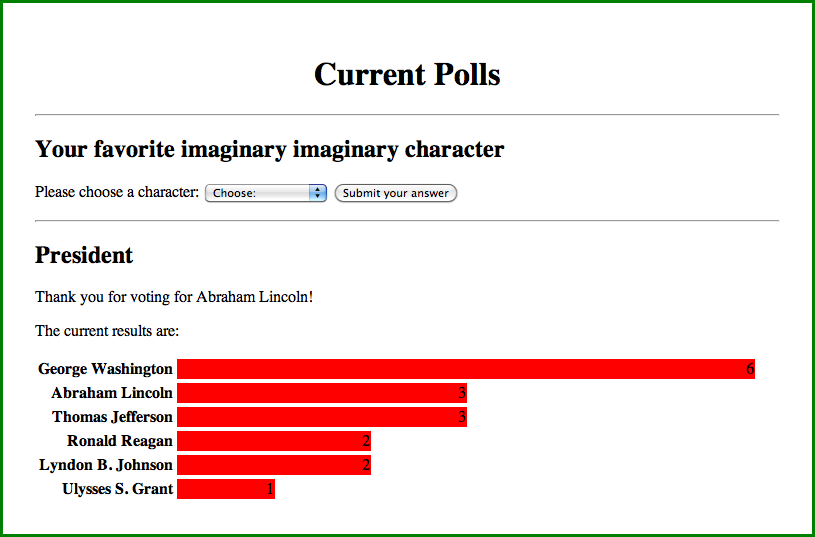Click the George Washington name label
The width and height of the screenshot is (815, 537).
click(105, 369)
